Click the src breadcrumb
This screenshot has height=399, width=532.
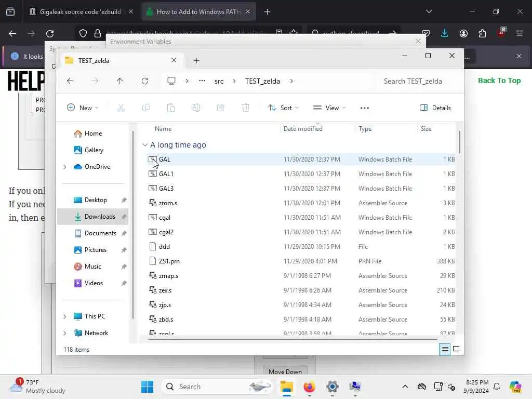point(219,81)
